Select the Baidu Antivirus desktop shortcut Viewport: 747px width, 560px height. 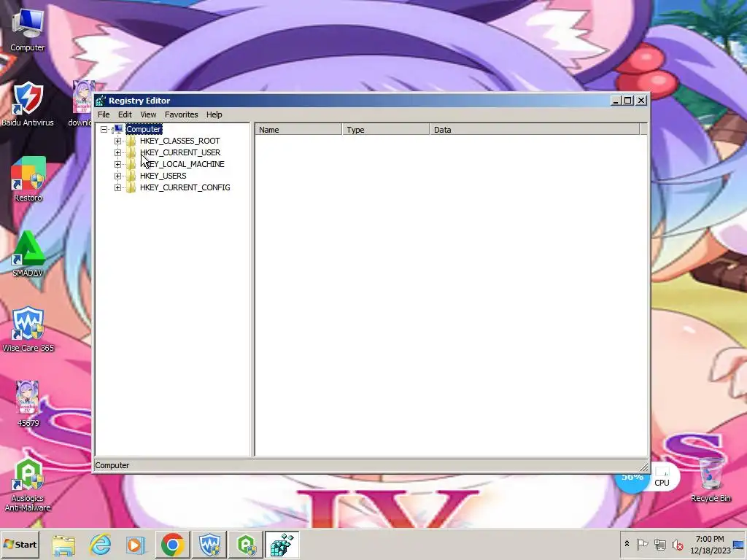pos(28,104)
